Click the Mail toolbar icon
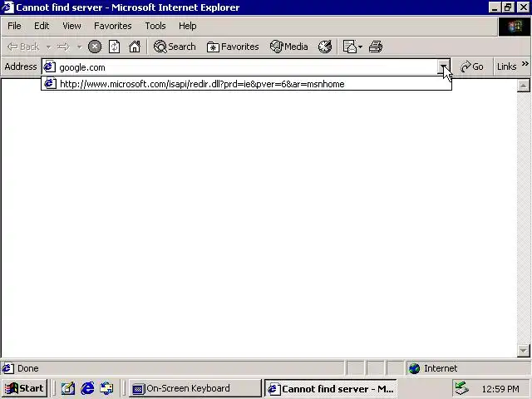The image size is (532, 399). (x=349, y=47)
